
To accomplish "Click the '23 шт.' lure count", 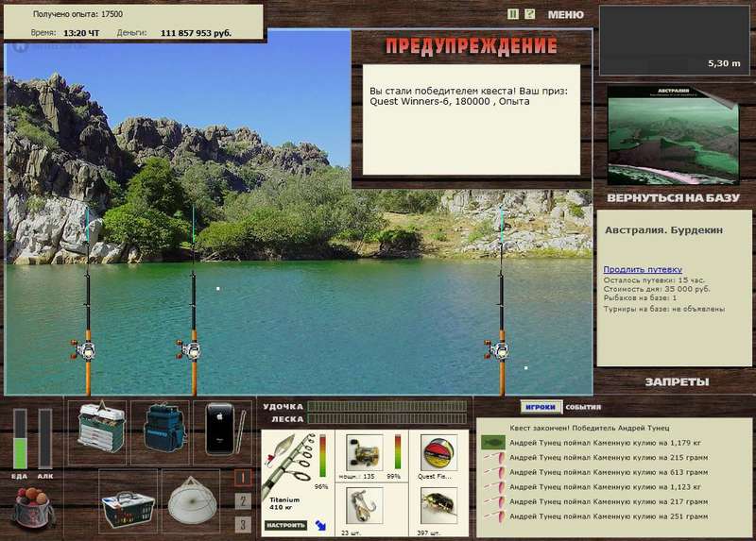I will pos(351,533).
